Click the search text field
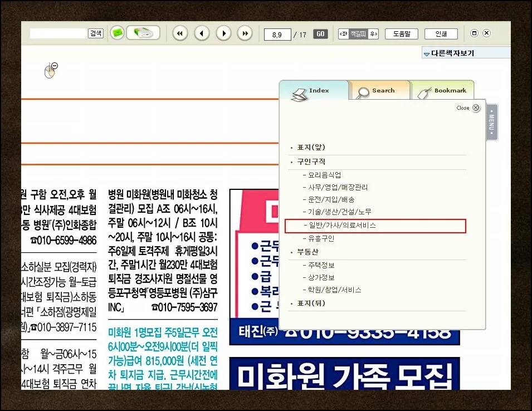 (x=58, y=33)
